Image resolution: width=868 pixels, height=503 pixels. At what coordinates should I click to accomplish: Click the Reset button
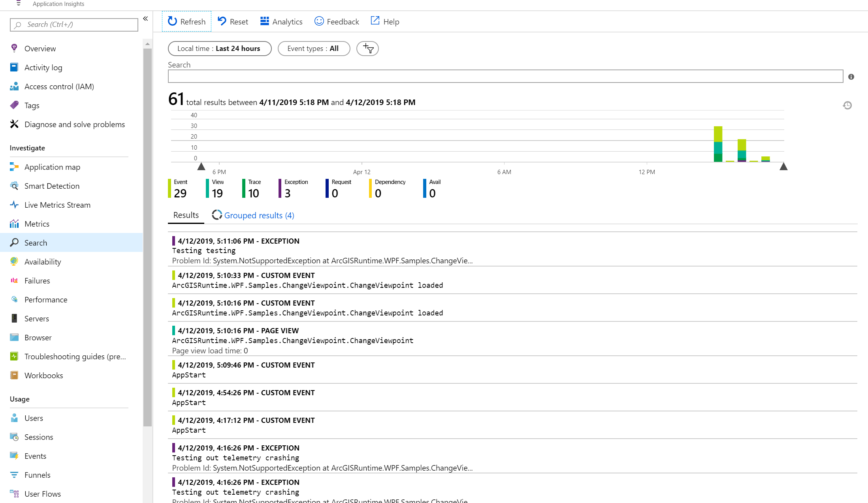[233, 21]
